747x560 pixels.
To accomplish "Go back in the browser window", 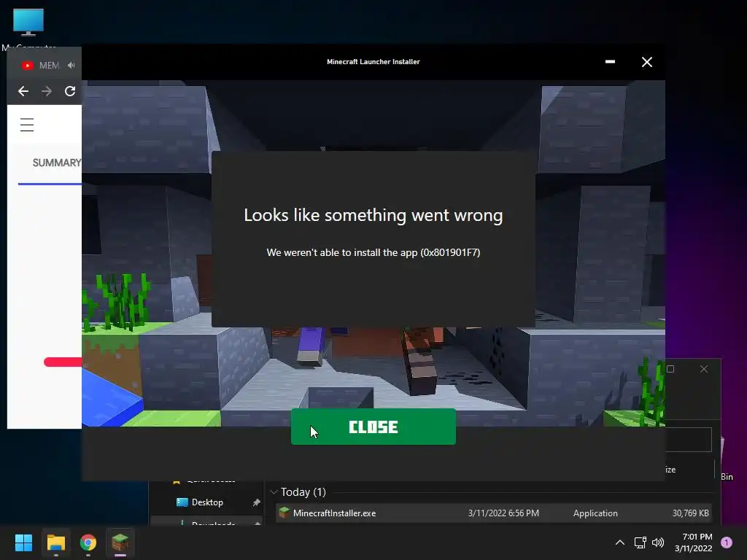I will (x=23, y=91).
